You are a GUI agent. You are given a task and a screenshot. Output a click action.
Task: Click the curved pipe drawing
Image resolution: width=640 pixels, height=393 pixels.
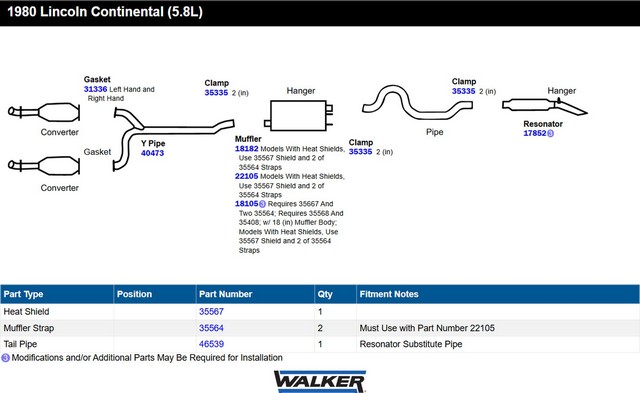tap(417, 103)
